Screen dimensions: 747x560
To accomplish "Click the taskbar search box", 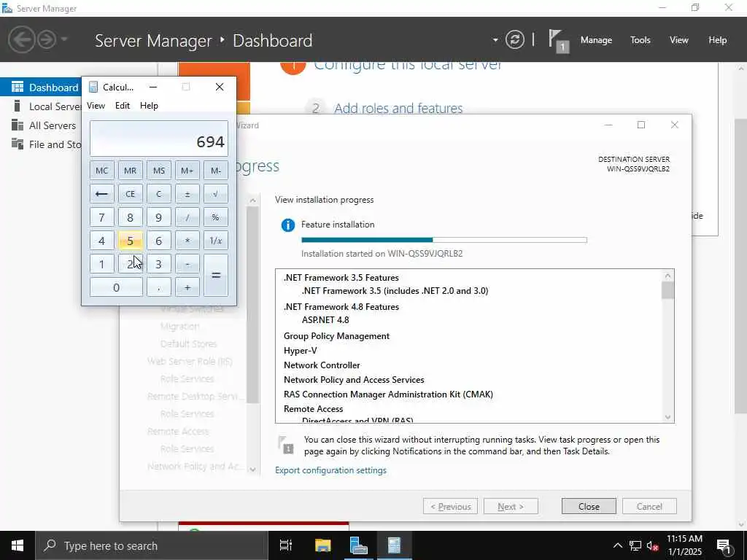I will click(x=152, y=545).
